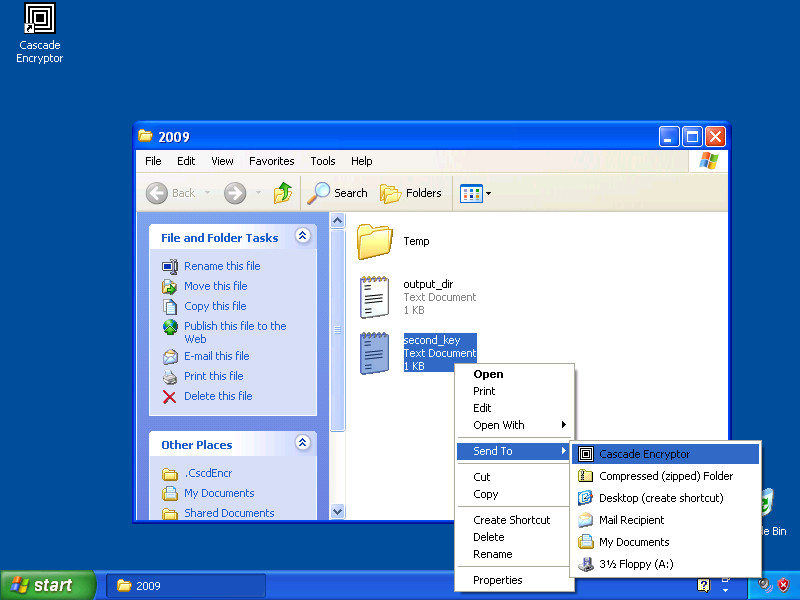The image size is (800, 600).
Task: Open the Edit menu in menu bar
Action: [x=186, y=161]
